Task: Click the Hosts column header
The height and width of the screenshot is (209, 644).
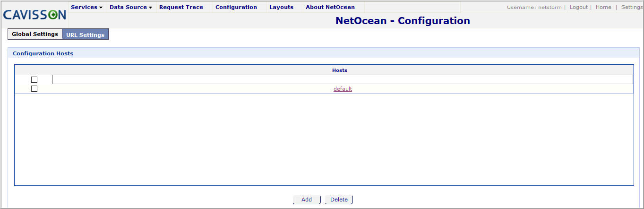Action: point(340,70)
